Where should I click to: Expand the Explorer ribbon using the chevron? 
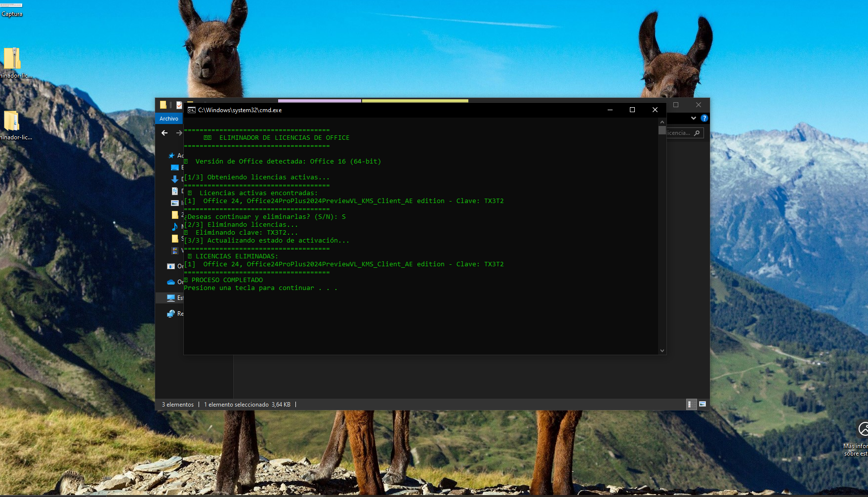coord(694,118)
